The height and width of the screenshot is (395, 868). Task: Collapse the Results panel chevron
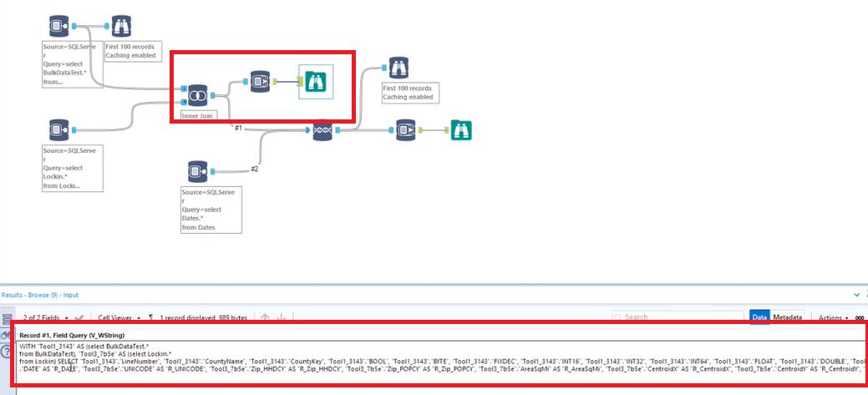click(x=855, y=296)
